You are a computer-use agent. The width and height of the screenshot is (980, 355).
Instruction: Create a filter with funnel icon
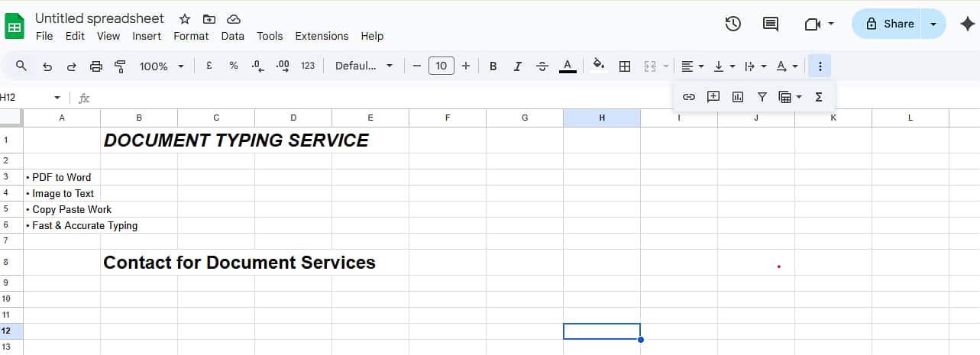coord(762,97)
